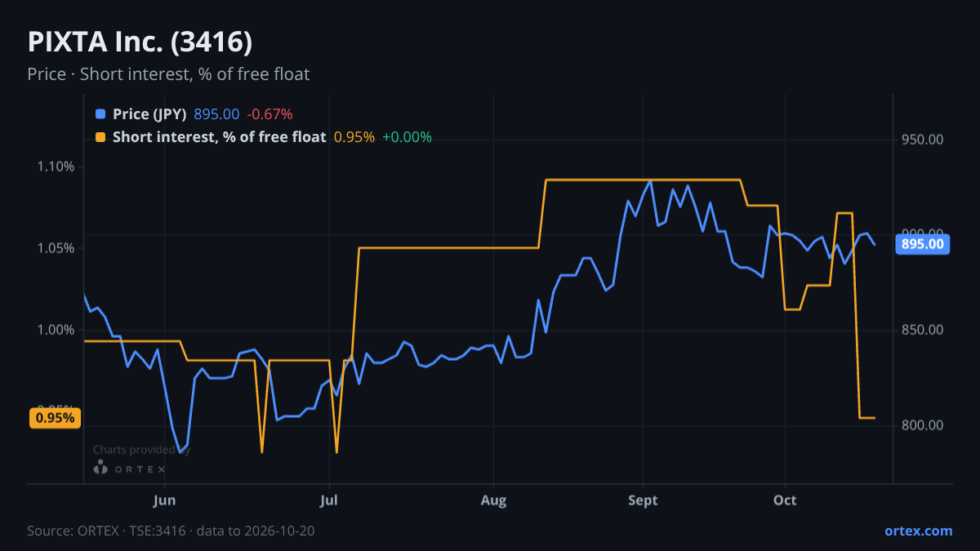
Task: Select the Short interest, % of free float legend label
Action: pos(219,137)
